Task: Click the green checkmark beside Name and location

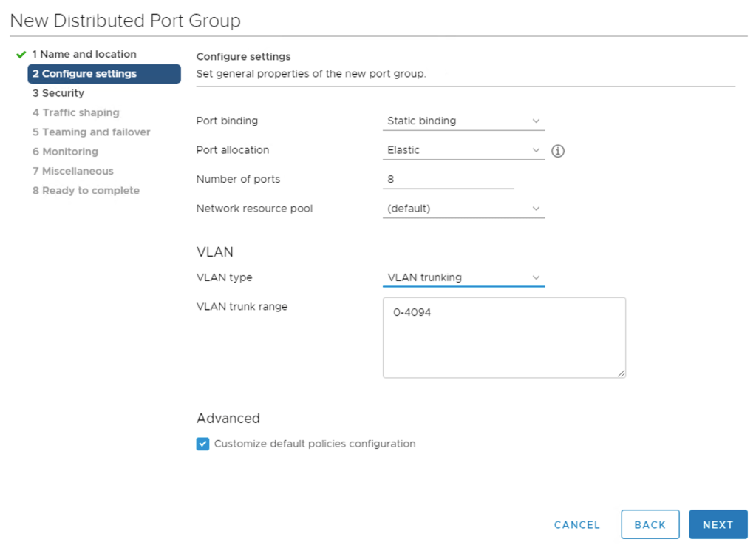Action: coord(21,54)
